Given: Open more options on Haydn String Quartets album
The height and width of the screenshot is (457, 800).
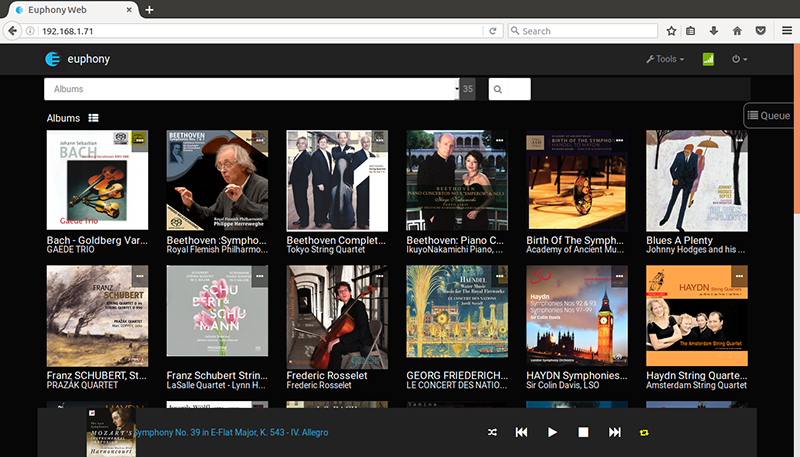Looking at the screenshot, I should pyautogui.click(x=739, y=276).
